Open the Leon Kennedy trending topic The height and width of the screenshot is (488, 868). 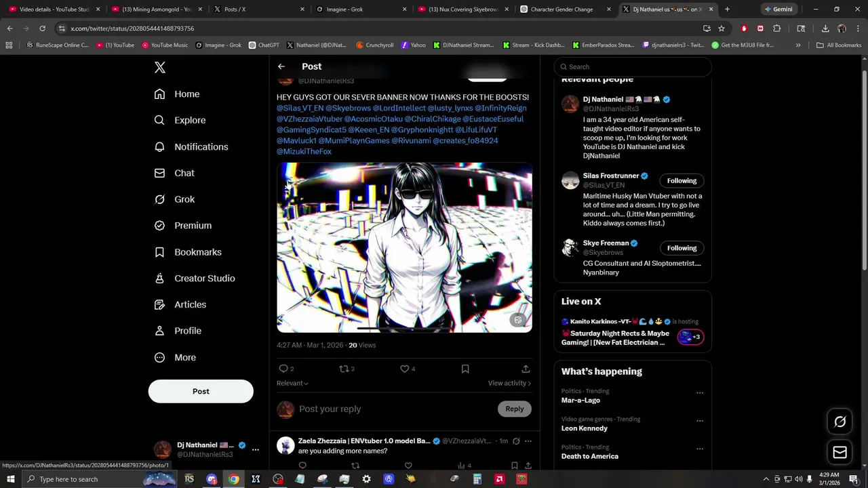tap(585, 428)
